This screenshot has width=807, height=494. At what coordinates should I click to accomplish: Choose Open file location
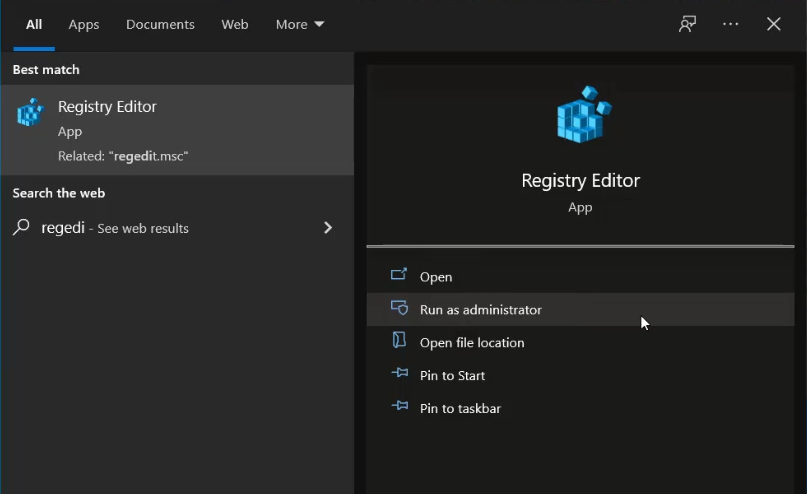580,342
